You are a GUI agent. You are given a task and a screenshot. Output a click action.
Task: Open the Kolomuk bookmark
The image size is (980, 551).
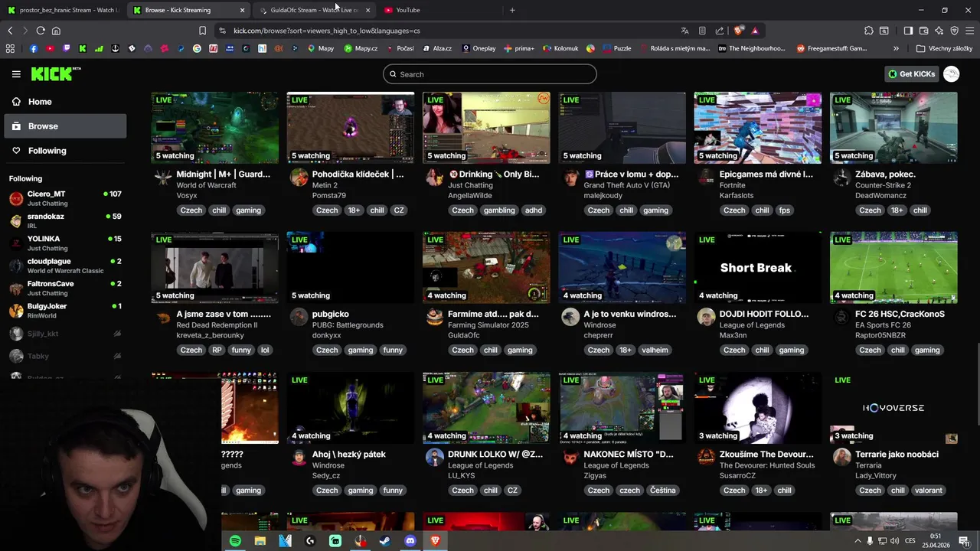(x=560, y=48)
